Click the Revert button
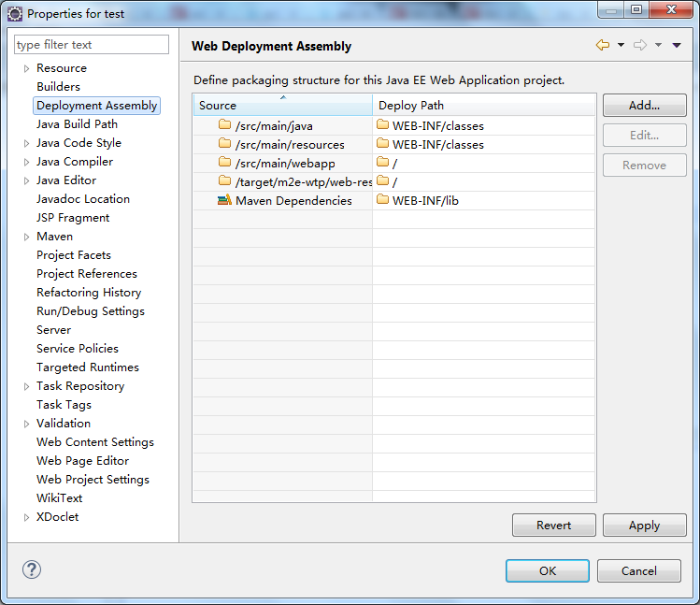Viewport: 700px width, 605px height. point(553,525)
